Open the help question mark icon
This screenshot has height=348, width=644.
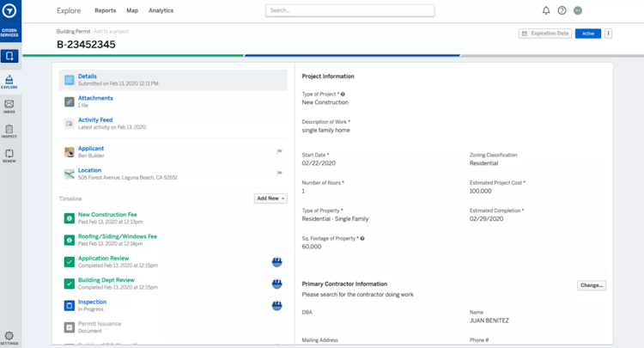pos(562,10)
